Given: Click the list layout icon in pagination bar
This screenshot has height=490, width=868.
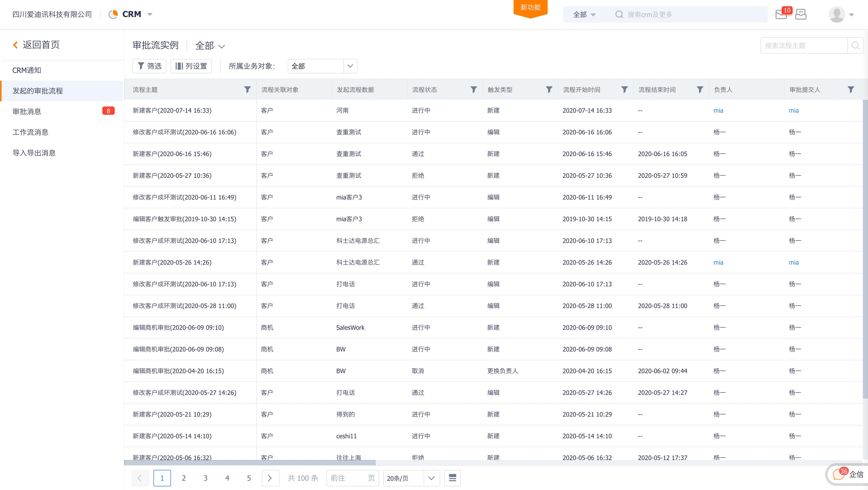Looking at the screenshot, I should [452, 478].
